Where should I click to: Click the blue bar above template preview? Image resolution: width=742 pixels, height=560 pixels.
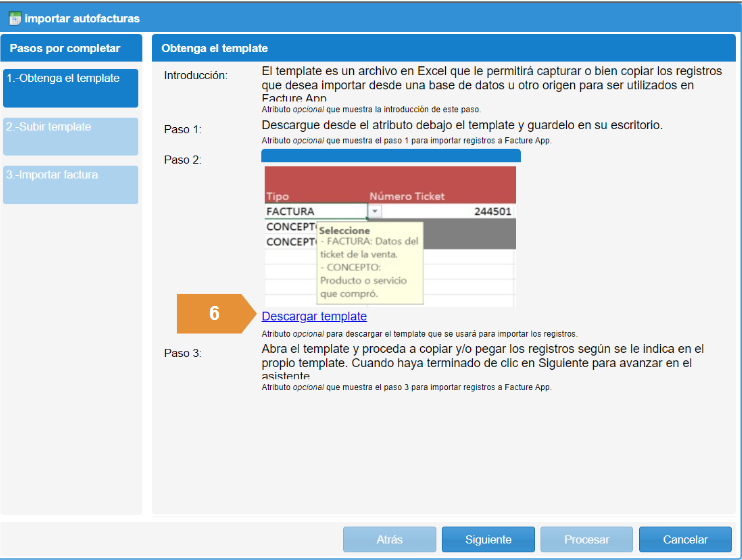[390, 156]
